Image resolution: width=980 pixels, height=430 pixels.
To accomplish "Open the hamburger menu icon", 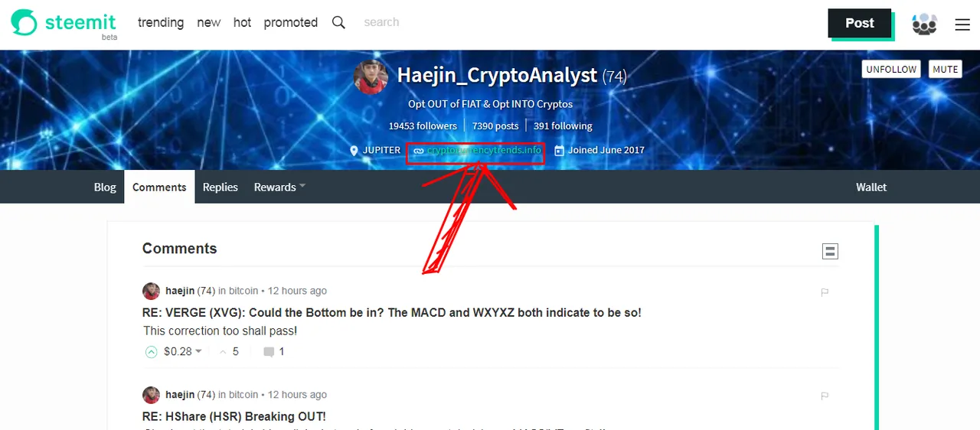I will tap(962, 24).
